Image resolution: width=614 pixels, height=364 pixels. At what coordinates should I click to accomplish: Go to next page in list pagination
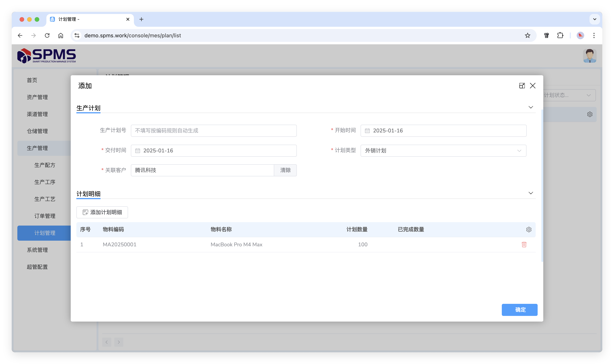[119, 342]
